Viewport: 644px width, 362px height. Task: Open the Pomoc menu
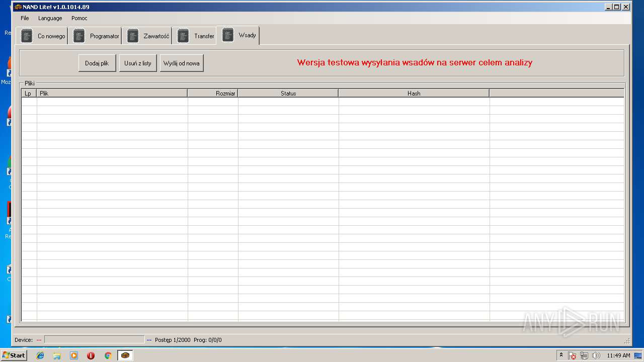point(79,18)
